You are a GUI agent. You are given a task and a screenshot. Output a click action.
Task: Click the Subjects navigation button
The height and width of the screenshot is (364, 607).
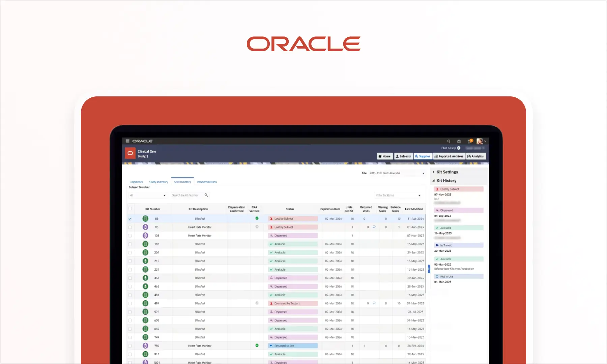click(403, 156)
